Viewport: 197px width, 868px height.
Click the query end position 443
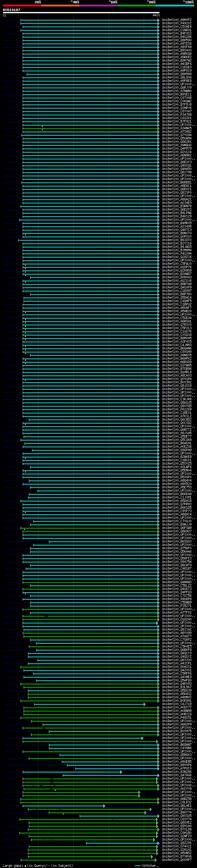coord(155,15)
